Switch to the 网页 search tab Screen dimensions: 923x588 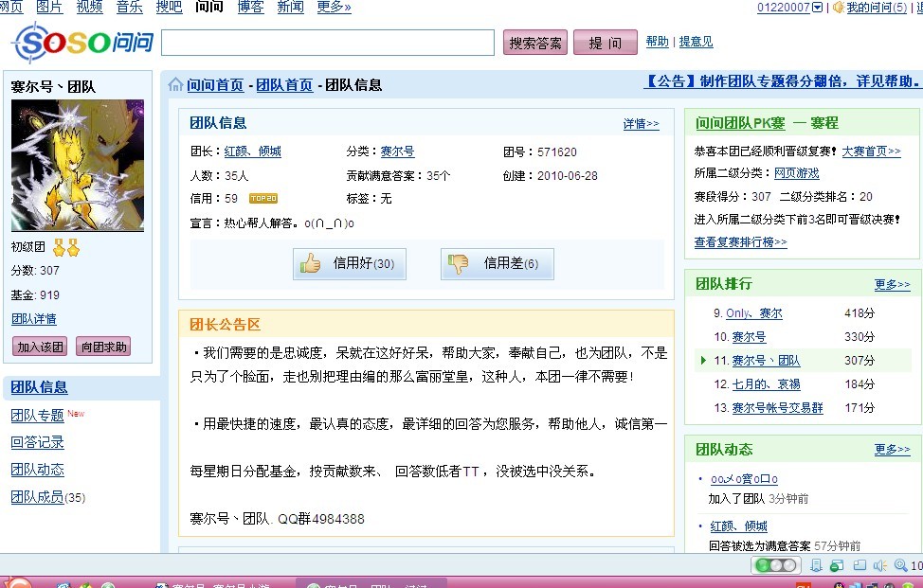click(x=10, y=7)
